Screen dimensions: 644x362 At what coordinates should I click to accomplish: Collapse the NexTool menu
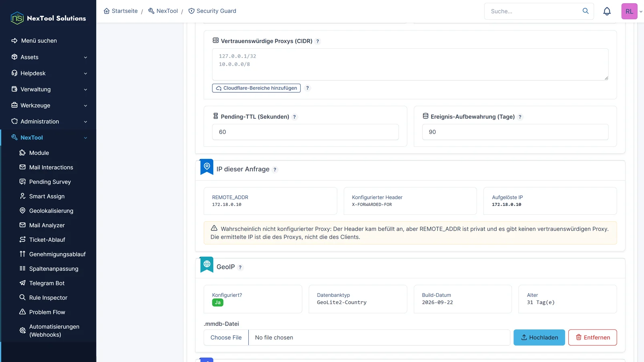[x=49, y=138]
